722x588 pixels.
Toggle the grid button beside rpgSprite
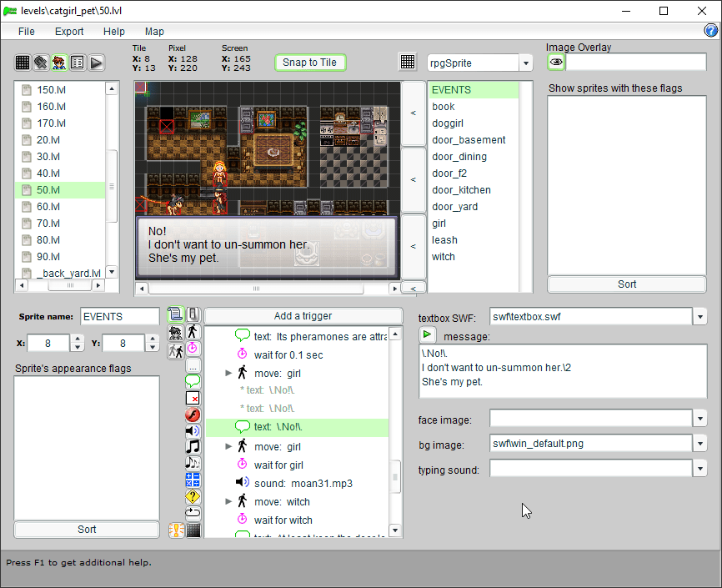click(408, 63)
